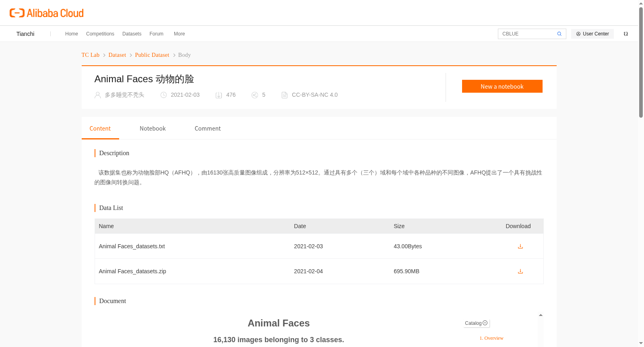Click the Animal Faces document heading
The width and height of the screenshot is (644, 347).
tap(279, 323)
